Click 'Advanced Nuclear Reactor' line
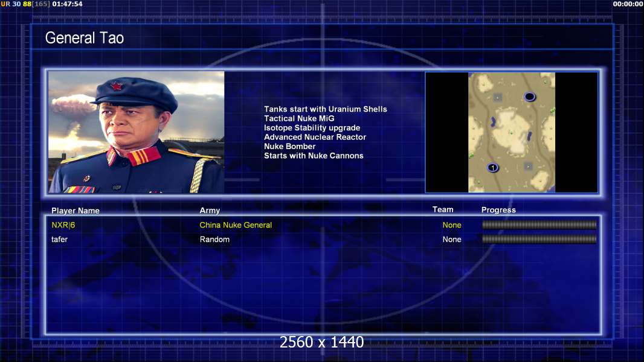 (x=315, y=137)
